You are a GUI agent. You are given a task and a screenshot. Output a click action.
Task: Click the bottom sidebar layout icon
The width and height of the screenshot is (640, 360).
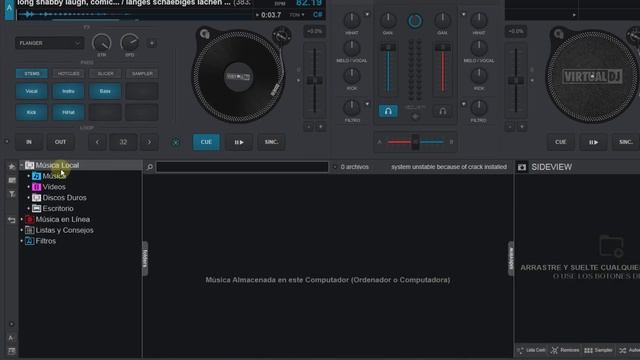point(11,351)
